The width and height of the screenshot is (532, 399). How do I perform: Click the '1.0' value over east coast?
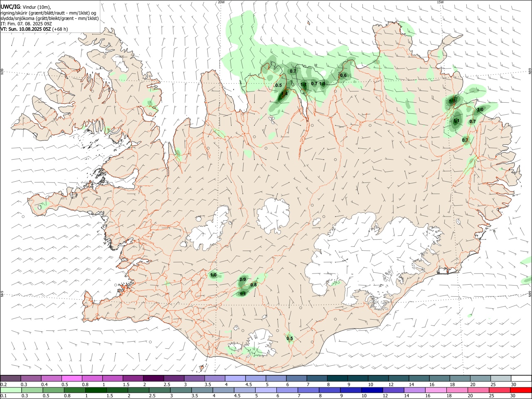pyautogui.click(x=480, y=110)
